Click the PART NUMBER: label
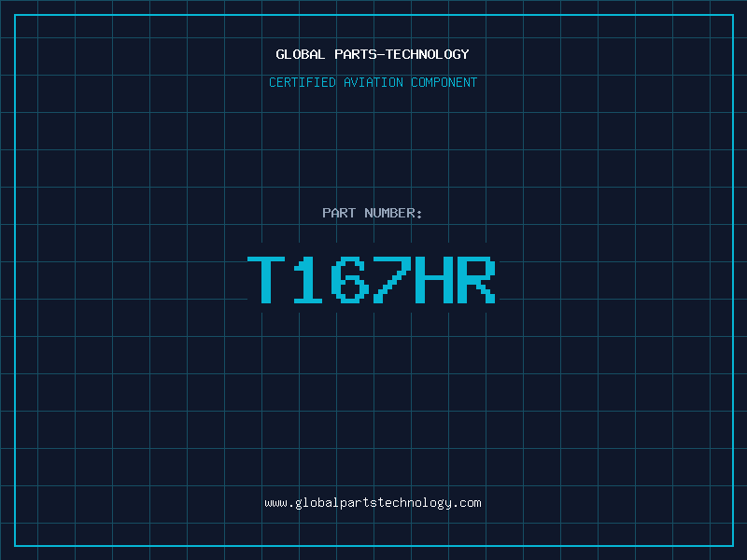The width and height of the screenshot is (747, 560). point(372,213)
